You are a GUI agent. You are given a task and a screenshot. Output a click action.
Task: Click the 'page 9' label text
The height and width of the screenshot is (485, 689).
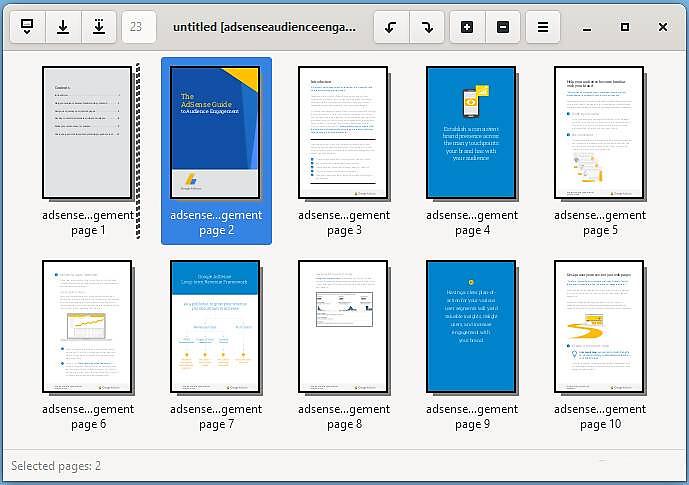[x=472, y=424]
